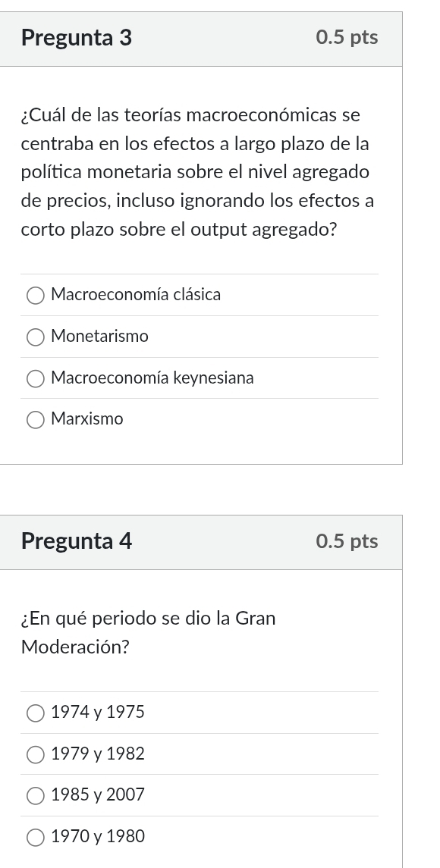Click the Macroeconomía keynesiana answer label
The image size is (440, 868).
point(152,378)
